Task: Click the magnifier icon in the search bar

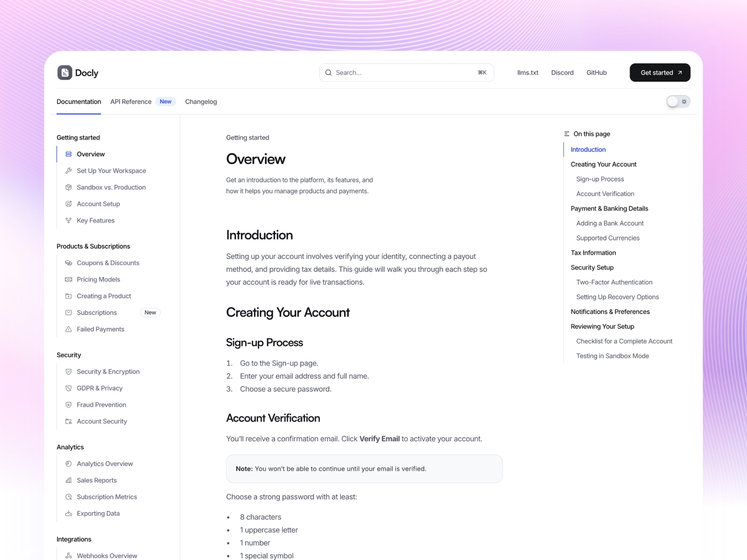Action: pyautogui.click(x=329, y=72)
